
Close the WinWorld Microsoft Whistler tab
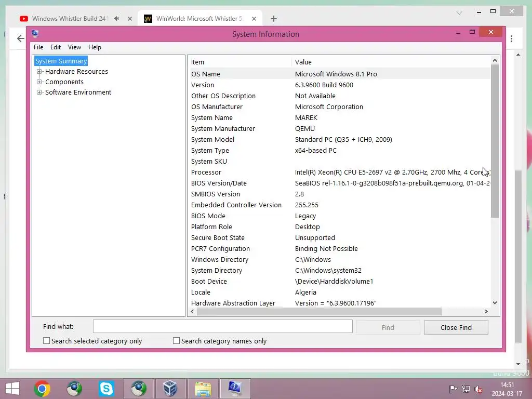[x=254, y=19]
